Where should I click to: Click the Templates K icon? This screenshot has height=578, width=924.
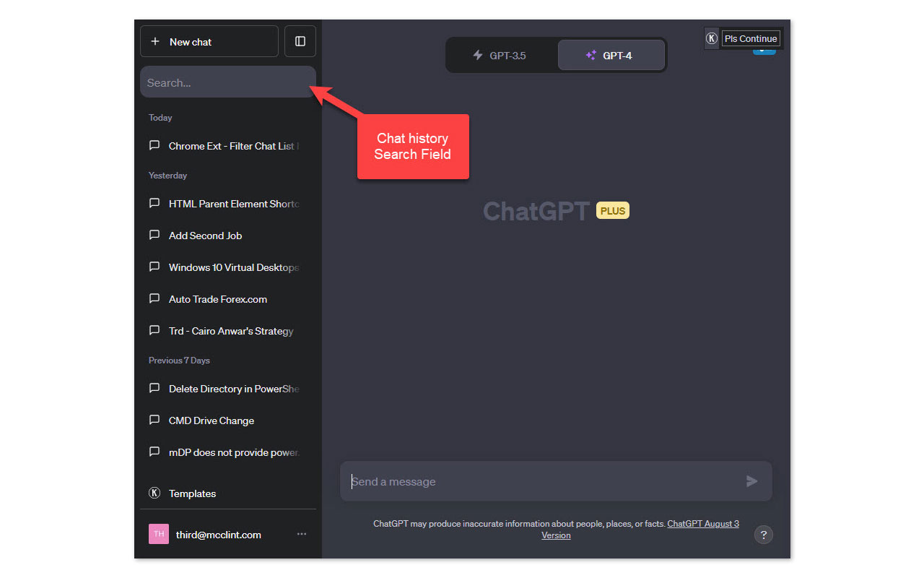click(154, 493)
